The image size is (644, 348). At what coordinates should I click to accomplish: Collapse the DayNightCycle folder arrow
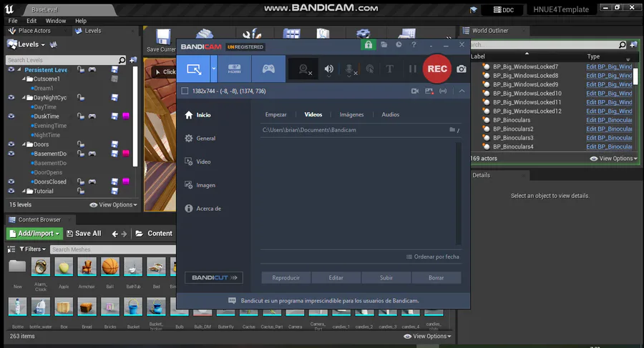tap(24, 98)
